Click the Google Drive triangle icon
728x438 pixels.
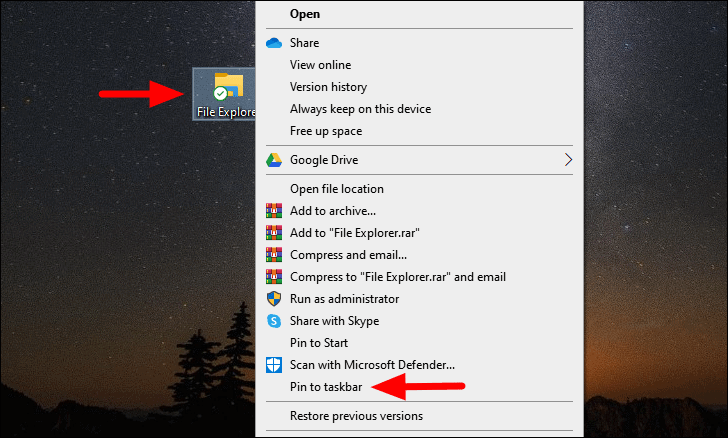[274, 160]
